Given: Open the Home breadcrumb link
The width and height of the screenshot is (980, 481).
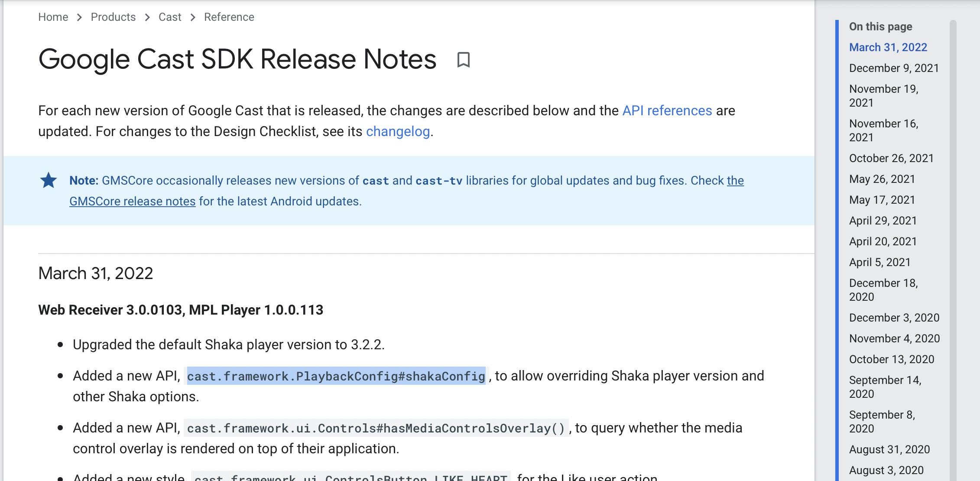Looking at the screenshot, I should pos(53,17).
